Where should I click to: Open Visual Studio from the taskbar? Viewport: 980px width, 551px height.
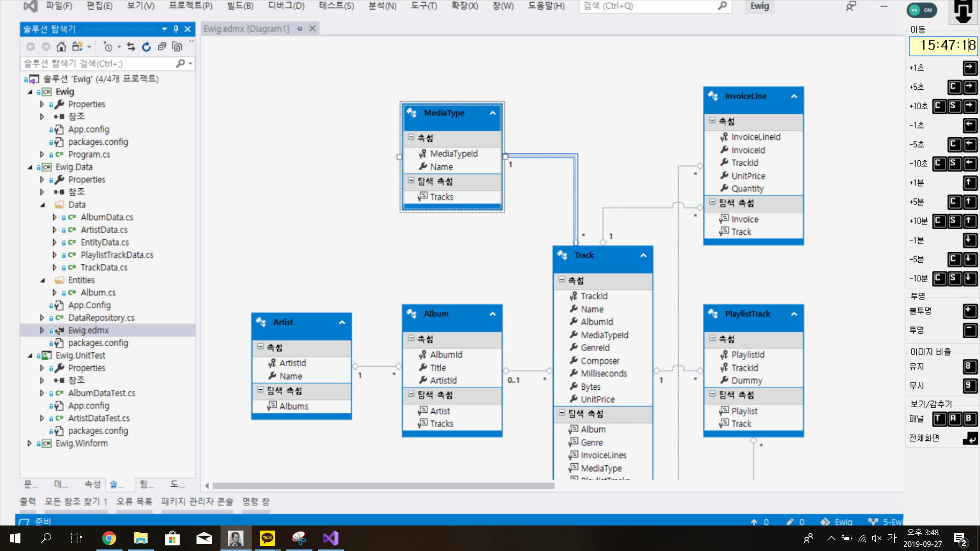click(330, 538)
